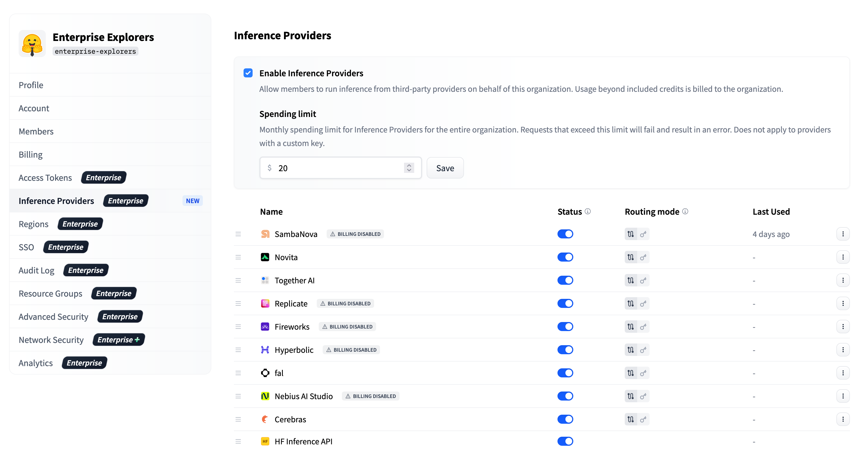Expand options menu for Nebius AI Studio
The image size is (868, 474).
843,396
